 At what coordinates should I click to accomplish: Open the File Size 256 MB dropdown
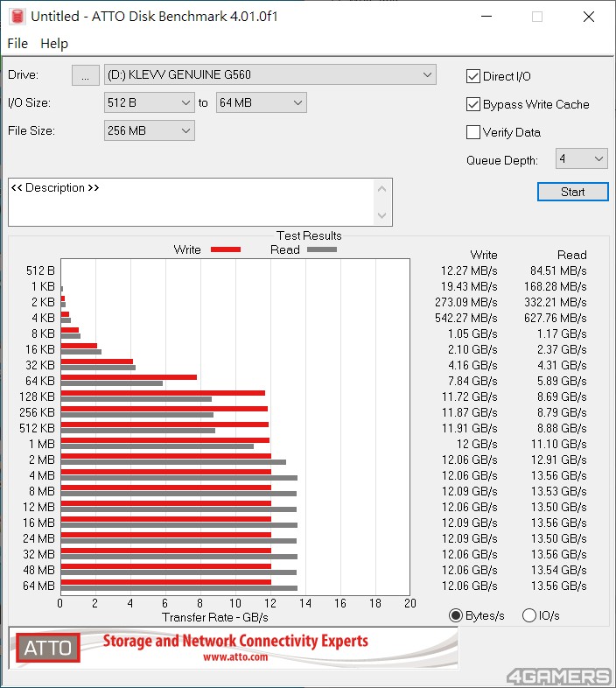point(149,130)
